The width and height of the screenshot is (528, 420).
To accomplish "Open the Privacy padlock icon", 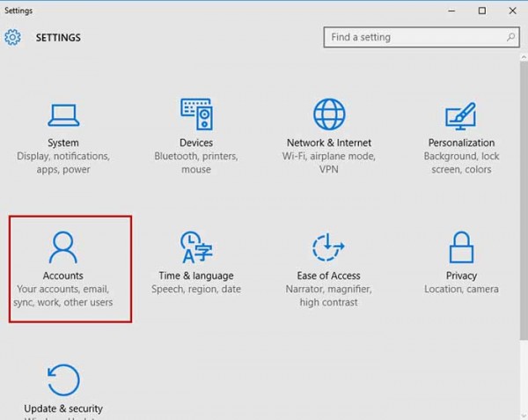I will click(461, 247).
